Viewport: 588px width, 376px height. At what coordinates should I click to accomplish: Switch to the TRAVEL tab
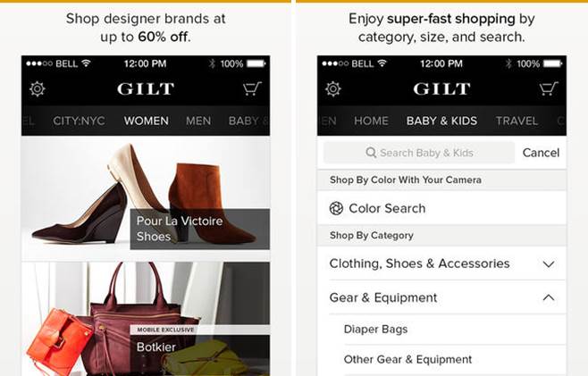tap(517, 121)
